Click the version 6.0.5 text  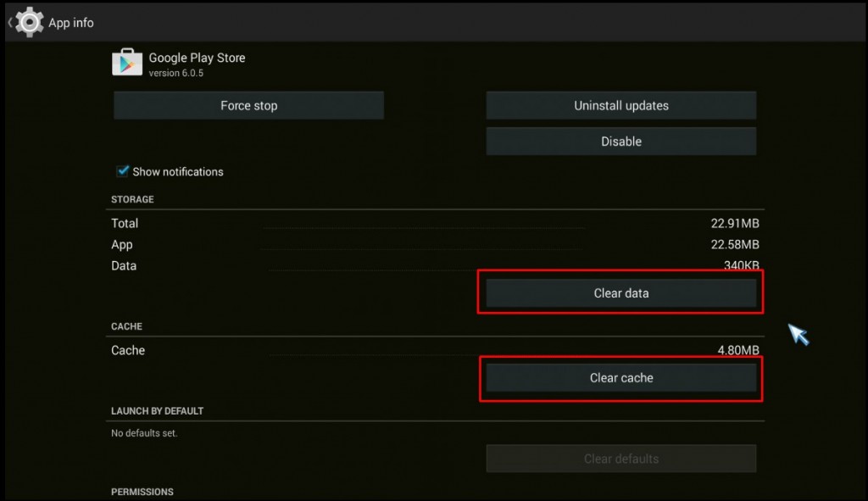tap(175, 73)
